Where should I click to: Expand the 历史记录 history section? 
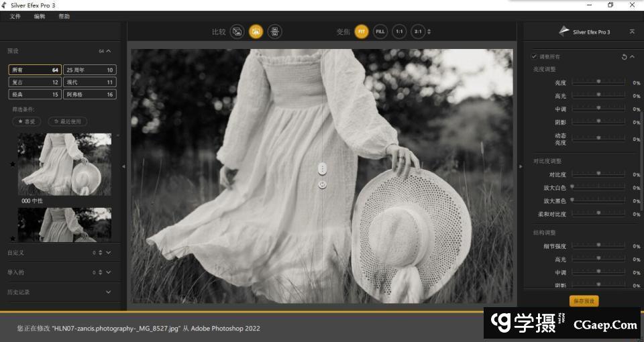tap(109, 292)
